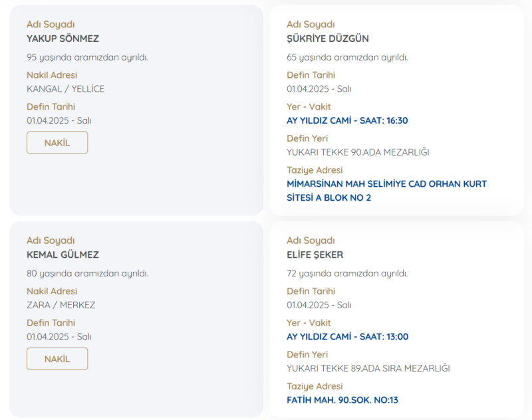The image size is (532, 420).
Task: Open the Fatih Mah. 90.Sok. No:13 address
Action: 342,400
